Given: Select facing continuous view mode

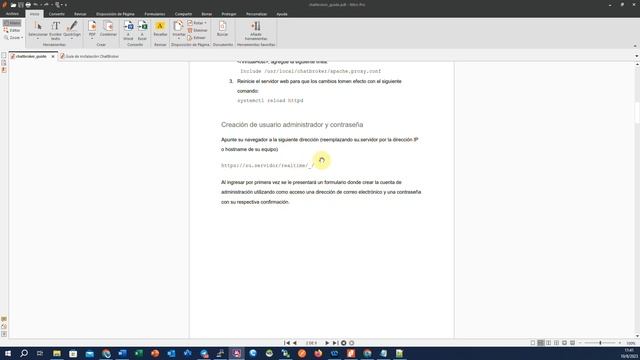Looking at the screenshot, I should pyautogui.click(x=556, y=343).
